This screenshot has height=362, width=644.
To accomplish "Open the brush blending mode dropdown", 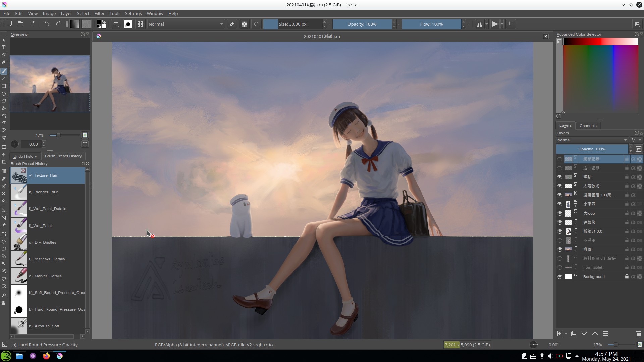I will click(186, 24).
